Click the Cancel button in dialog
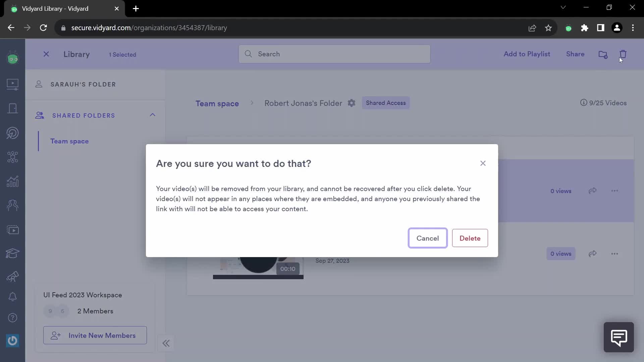 [x=428, y=238]
